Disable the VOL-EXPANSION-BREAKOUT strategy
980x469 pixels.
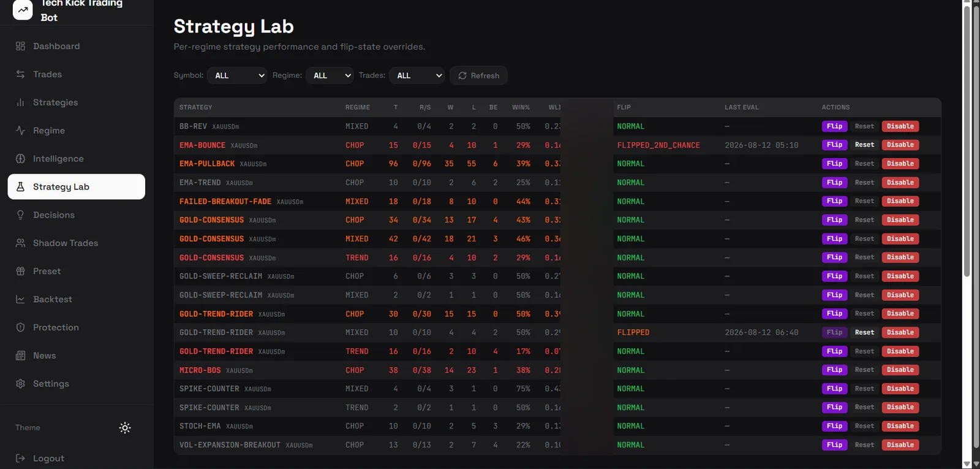(900, 445)
